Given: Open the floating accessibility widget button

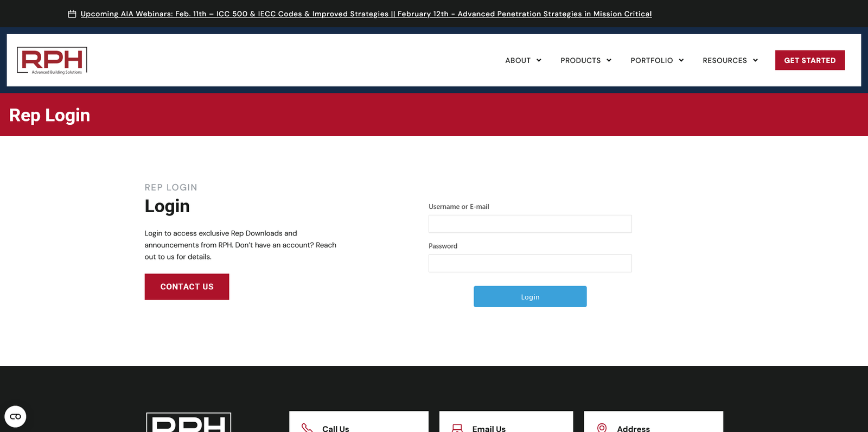Looking at the screenshot, I should [x=15, y=416].
